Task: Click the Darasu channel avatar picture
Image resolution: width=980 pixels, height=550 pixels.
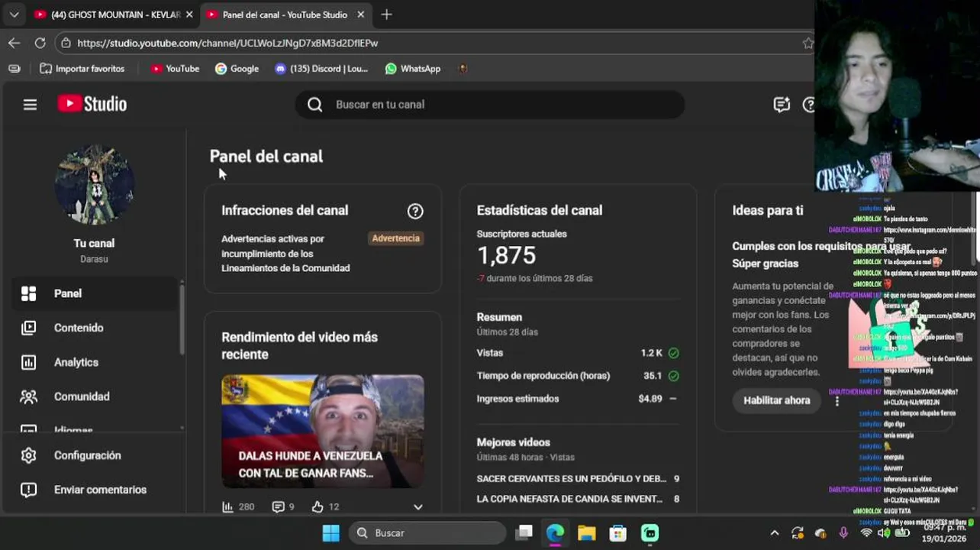Action: click(94, 184)
